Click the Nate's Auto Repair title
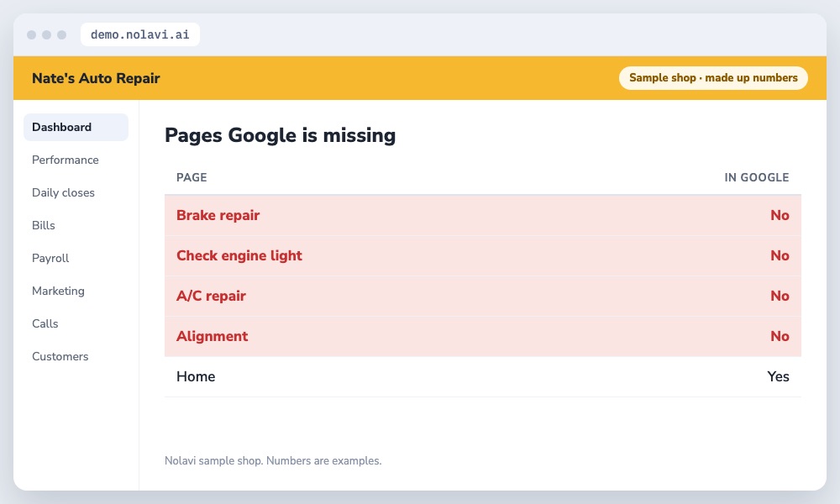 pos(96,78)
